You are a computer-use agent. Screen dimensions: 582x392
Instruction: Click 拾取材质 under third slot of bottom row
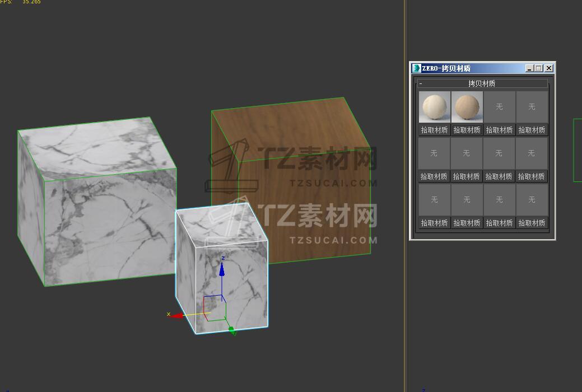(x=499, y=223)
